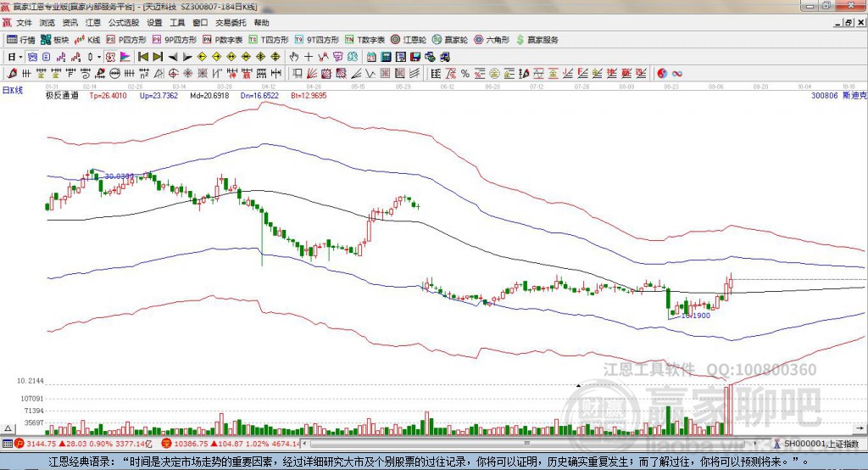Click the Dn=16.6522 value
The height and width of the screenshot is (470, 868).
point(259,95)
